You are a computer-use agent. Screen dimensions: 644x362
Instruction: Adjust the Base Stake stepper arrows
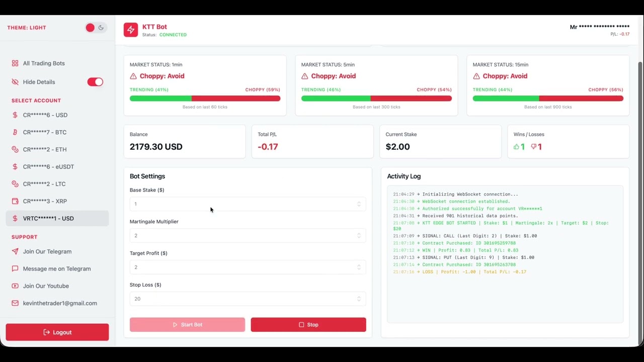point(359,204)
